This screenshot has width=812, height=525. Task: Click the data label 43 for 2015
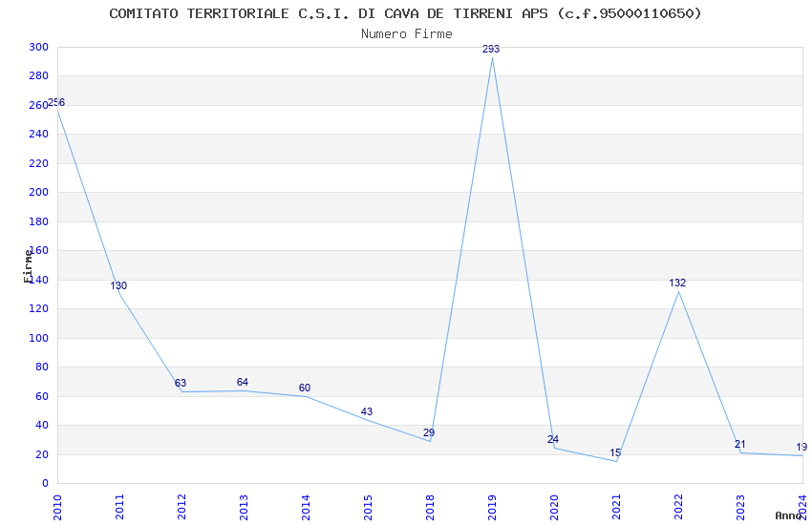tap(367, 411)
